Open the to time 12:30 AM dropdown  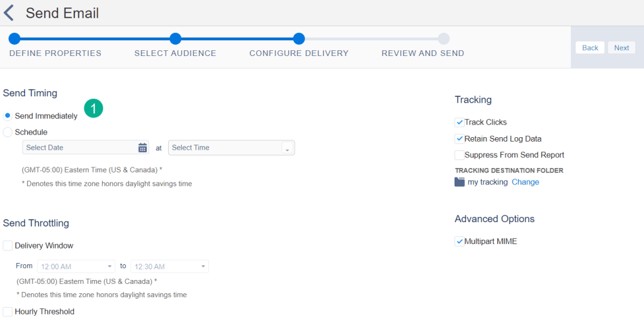(169, 267)
